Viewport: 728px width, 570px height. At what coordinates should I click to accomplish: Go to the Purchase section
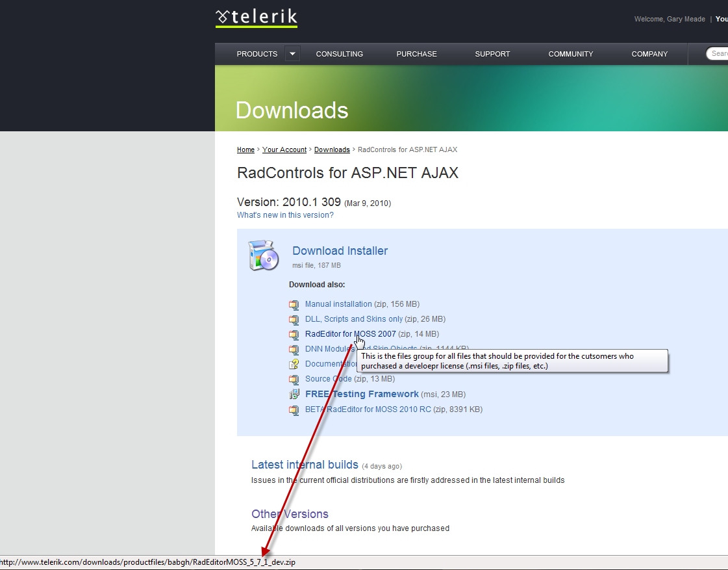416,54
